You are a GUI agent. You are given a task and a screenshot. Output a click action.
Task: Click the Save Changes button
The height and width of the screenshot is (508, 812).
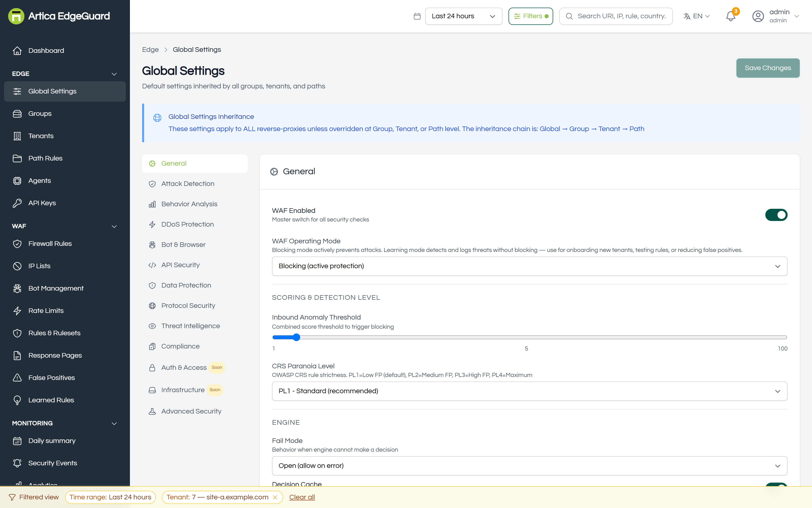click(768, 68)
